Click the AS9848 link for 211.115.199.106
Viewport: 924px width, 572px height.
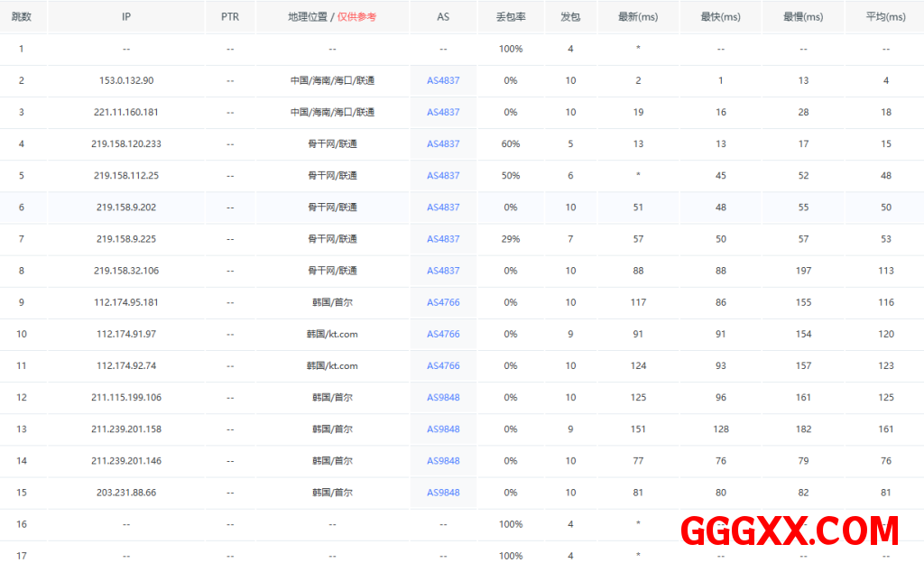pyautogui.click(x=443, y=397)
